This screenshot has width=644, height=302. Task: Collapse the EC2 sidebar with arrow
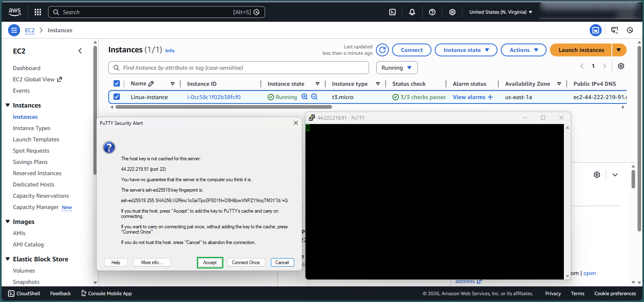click(80, 51)
